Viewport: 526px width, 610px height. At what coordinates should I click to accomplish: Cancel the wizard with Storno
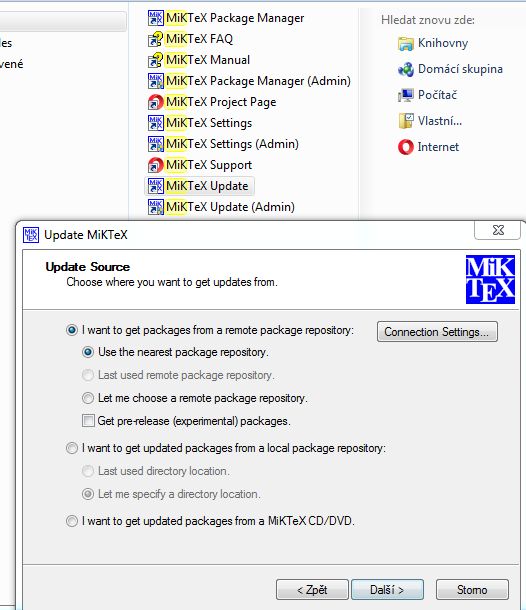(472, 590)
